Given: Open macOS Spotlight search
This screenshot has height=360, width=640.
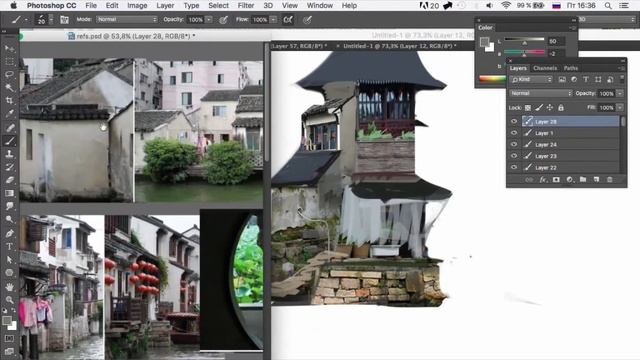Looking at the screenshot, I should [608, 6].
